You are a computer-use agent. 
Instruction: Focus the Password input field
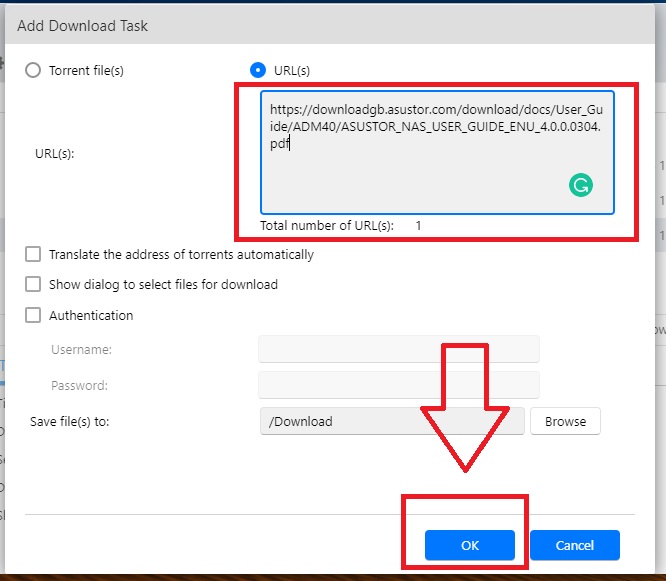pos(398,385)
